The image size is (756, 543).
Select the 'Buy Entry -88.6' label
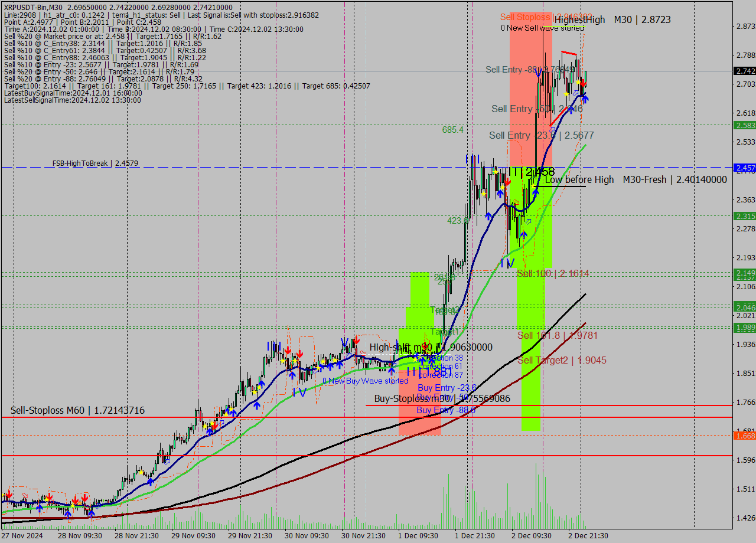coord(446,410)
